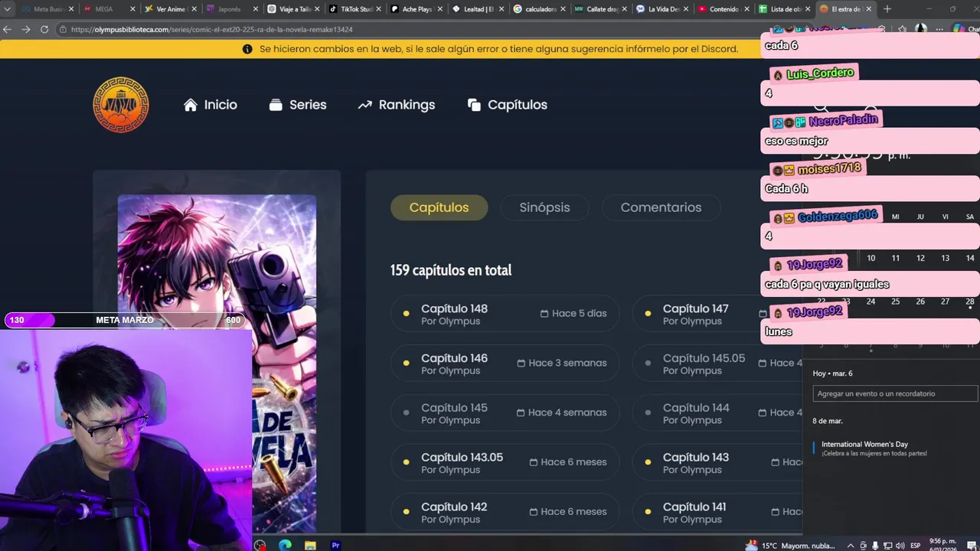980x551 pixels.
Task: Click the Olympus site logo
Action: tap(121, 105)
